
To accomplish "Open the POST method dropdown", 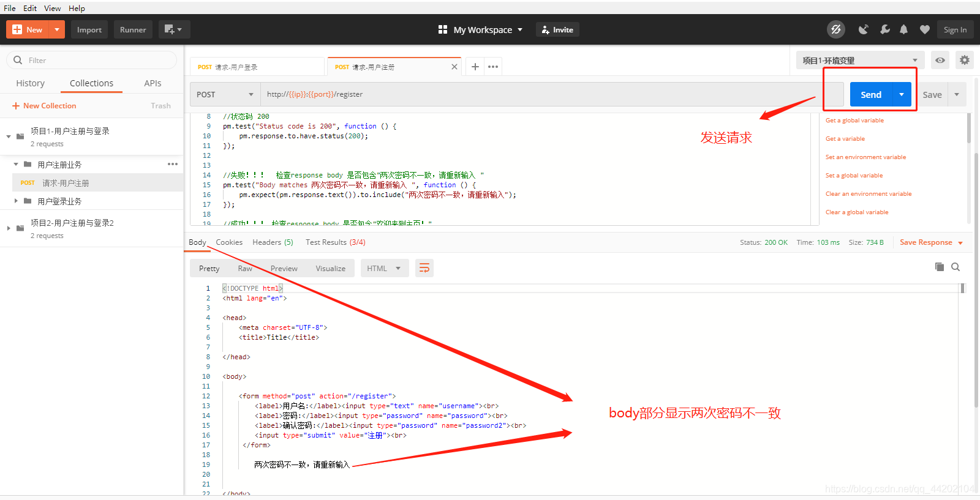I will (225, 94).
